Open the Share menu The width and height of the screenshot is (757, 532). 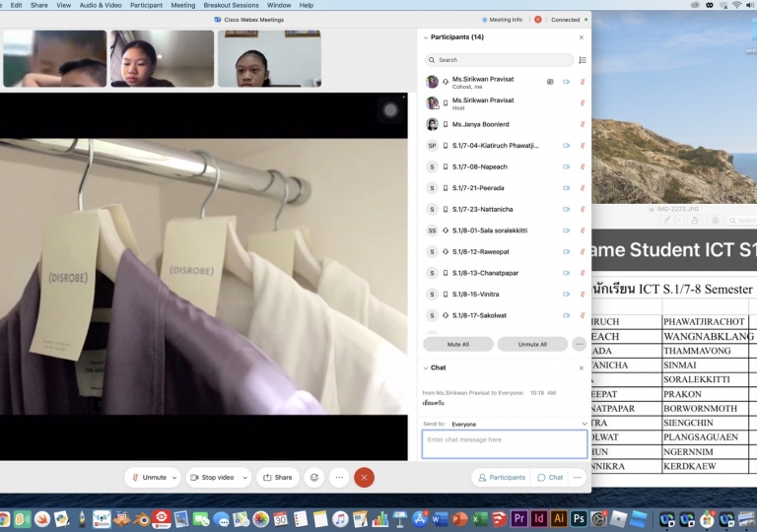[x=39, y=5]
